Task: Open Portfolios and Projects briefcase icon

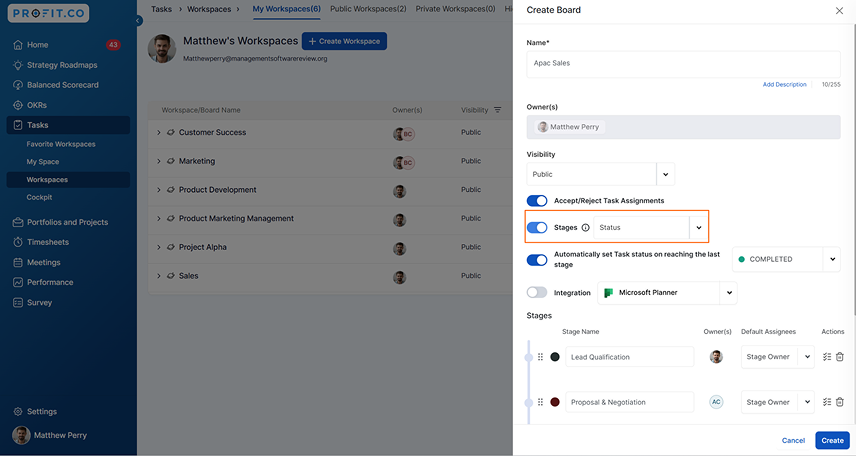Action: tap(18, 222)
